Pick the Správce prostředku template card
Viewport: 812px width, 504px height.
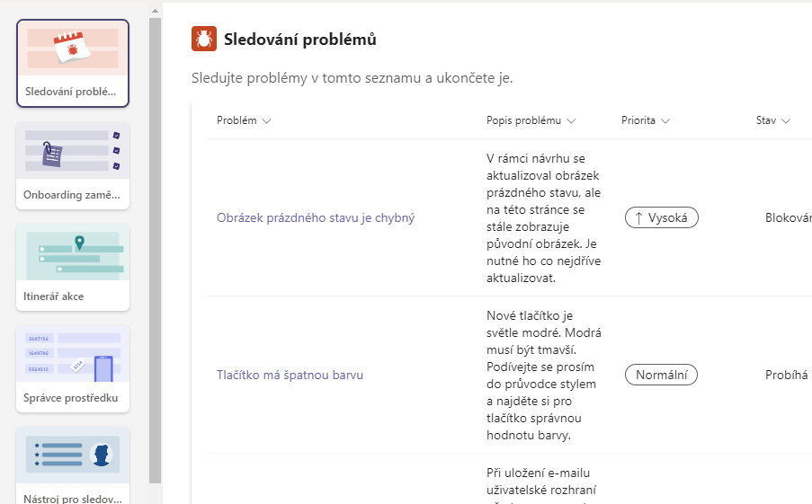[x=73, y=368]
